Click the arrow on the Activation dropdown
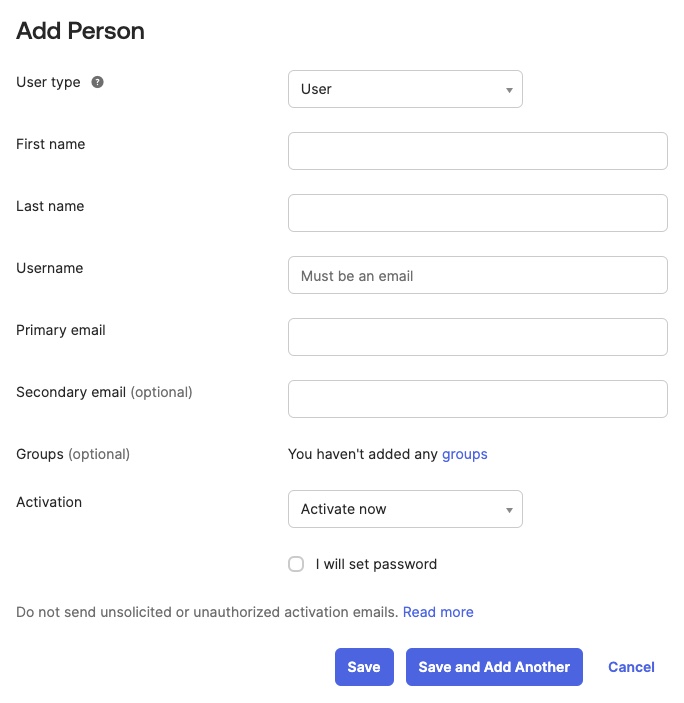The image size is (684, 703). [x=509, y=510]
